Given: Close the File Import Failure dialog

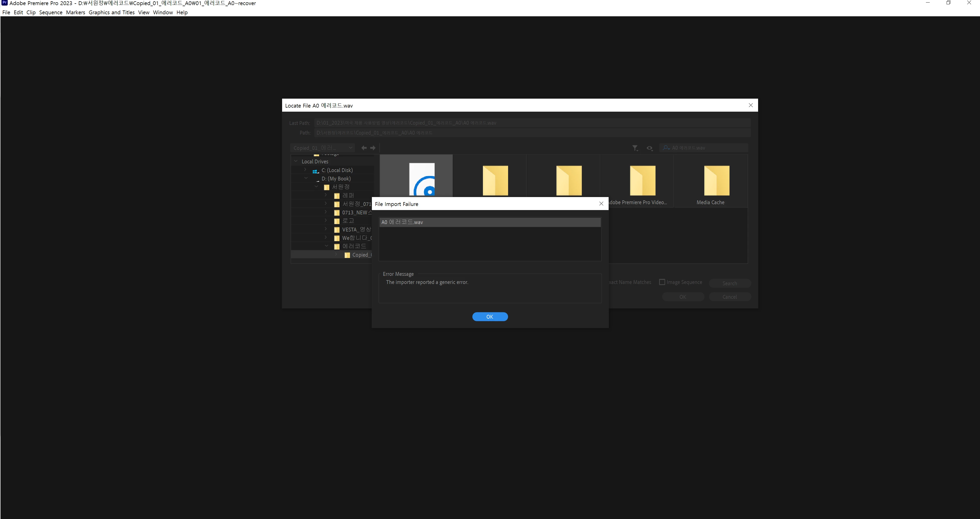Looking at the screenshot, I should click(601, 204).
